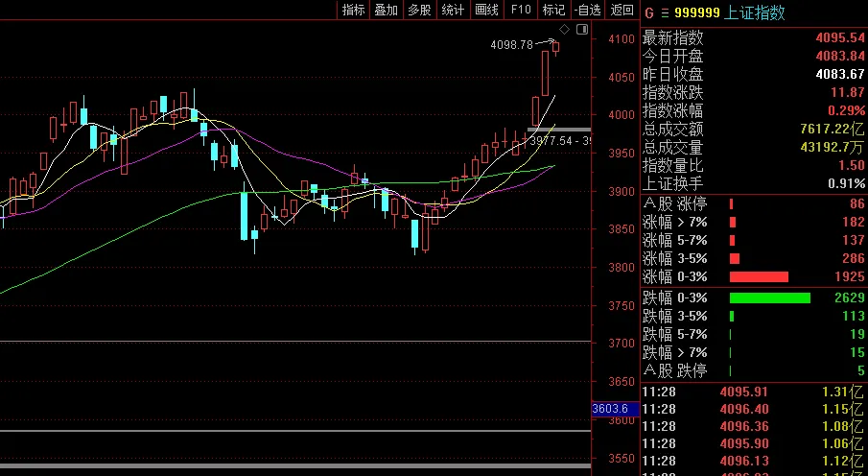The width and height of the screenshot is (868, 476).
Task: Remove from watchlist with -自选
Action: 587,10
